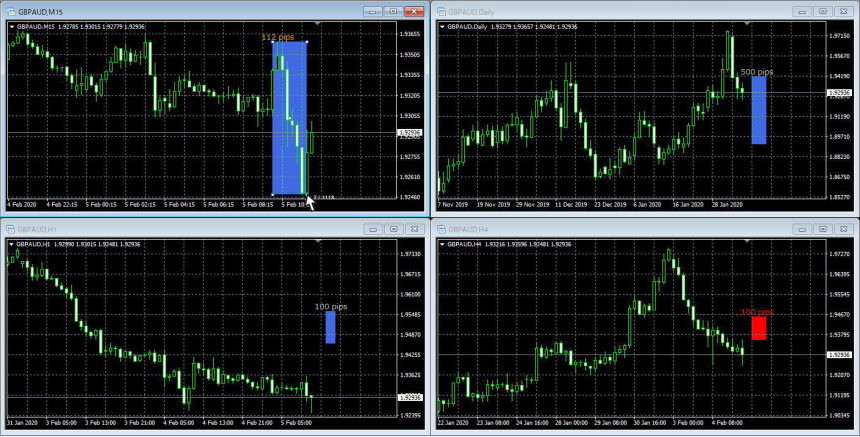Click the GBPAUD,H1 chart window icon
The width and height of the screenshot is (860, 437).
(x=11, y=229)
